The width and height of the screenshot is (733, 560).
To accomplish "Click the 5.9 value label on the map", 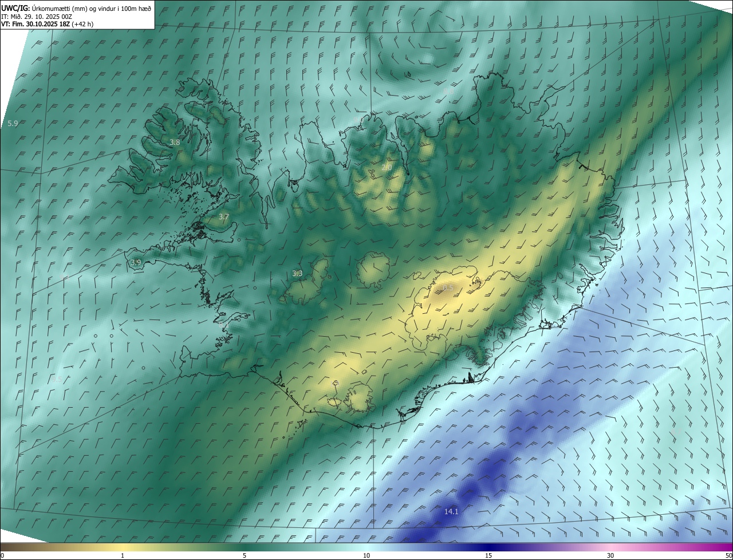I will point(13,123).
